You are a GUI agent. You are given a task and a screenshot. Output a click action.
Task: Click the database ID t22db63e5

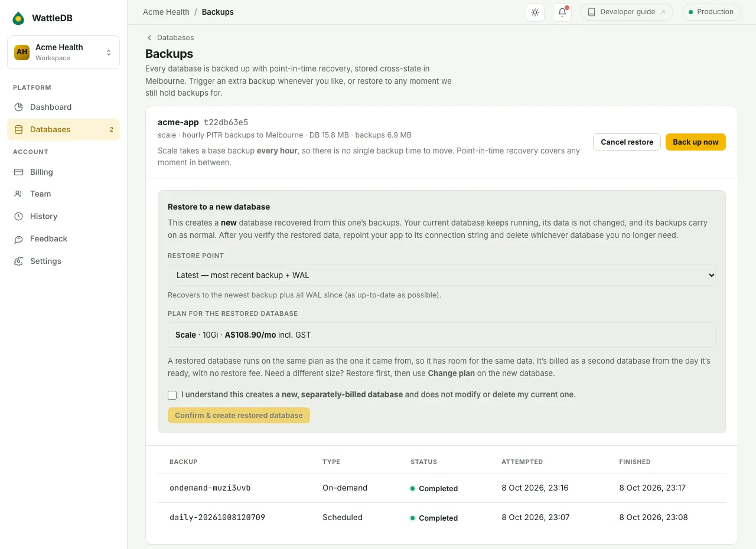pyautogui.click(x=226, y=123)
